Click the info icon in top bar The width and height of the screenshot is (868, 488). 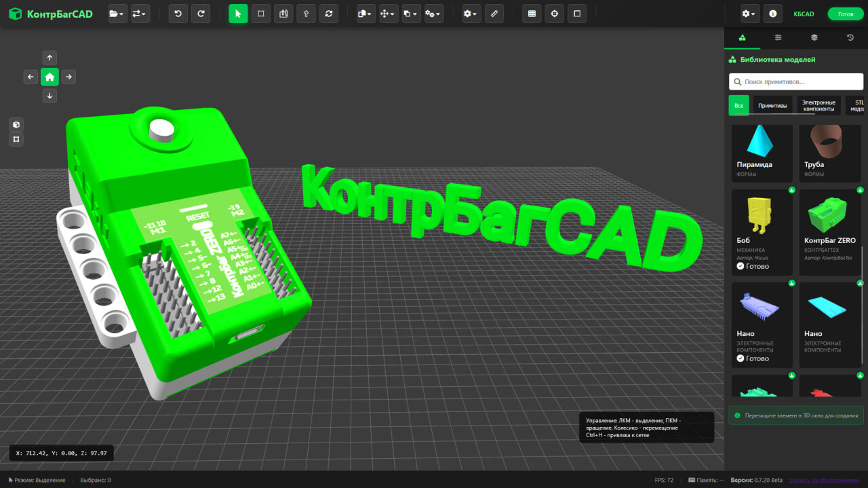pos(772,14)
